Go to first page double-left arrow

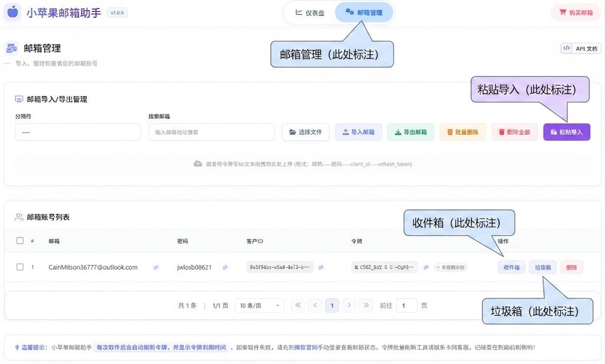click(298, 305)
